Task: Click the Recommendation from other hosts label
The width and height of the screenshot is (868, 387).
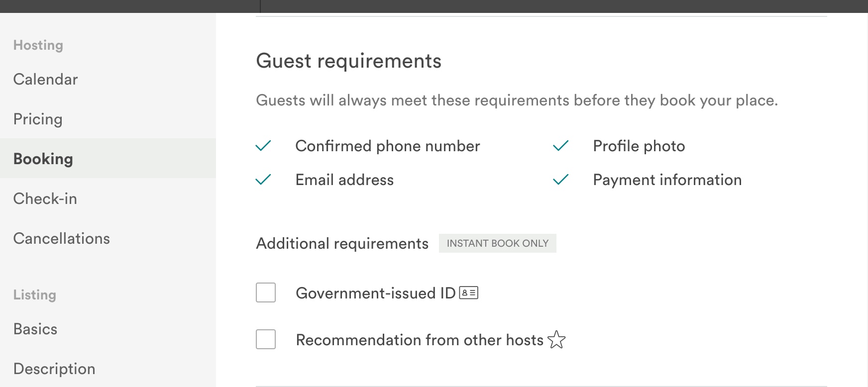Action: coord(420,340)
